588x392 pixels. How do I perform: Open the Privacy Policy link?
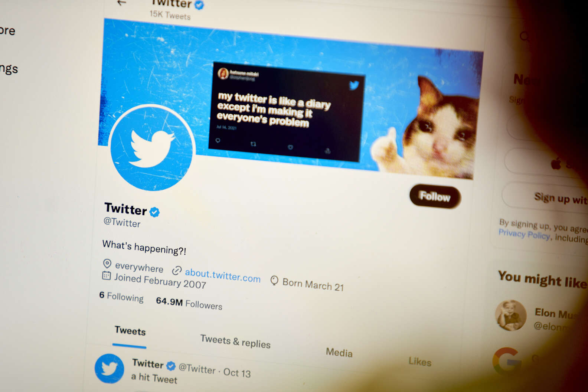tap(524, 234)
